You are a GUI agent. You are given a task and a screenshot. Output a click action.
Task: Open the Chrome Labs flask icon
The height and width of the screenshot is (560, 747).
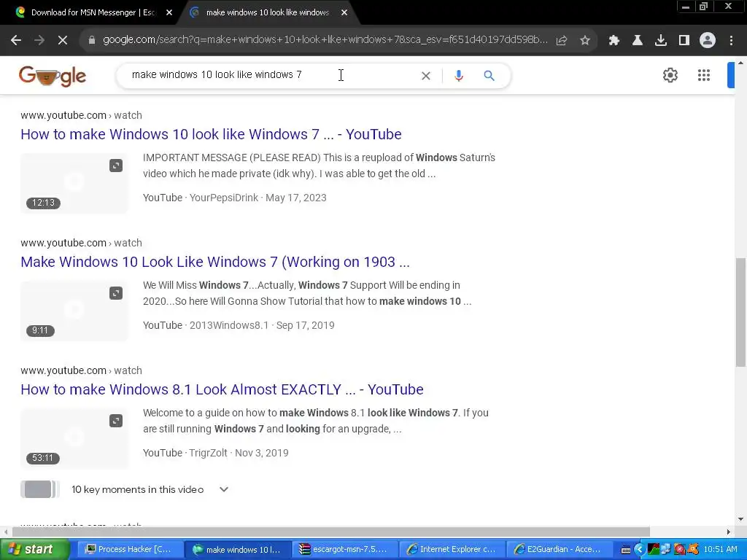click(638, 41)
